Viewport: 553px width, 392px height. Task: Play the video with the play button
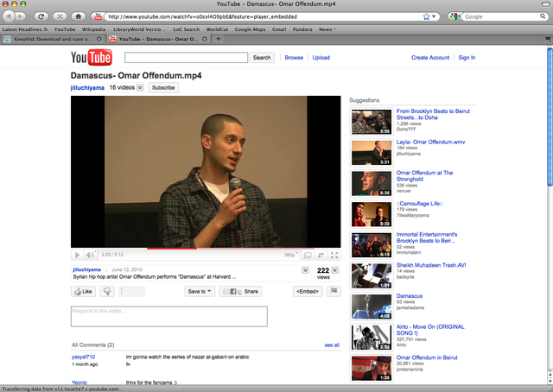tap(77, 255)
